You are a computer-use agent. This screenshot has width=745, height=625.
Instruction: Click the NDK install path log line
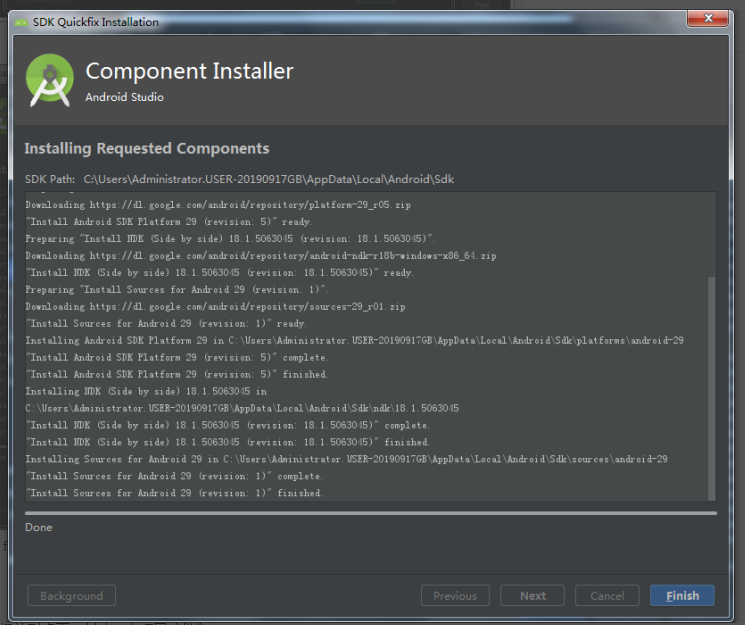coord(242,408)
